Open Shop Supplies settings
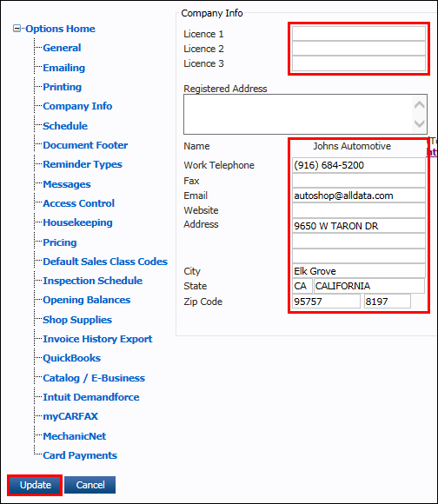 [77, 320]
